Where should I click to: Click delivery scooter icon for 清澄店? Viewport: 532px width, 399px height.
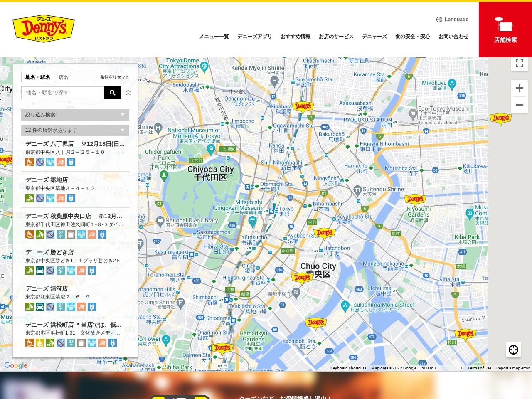click(81, 307)
